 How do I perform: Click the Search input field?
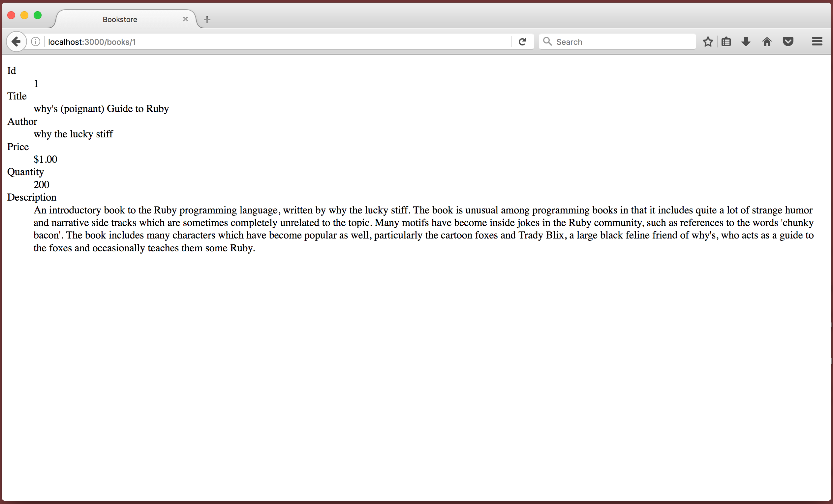click(619, 42)
